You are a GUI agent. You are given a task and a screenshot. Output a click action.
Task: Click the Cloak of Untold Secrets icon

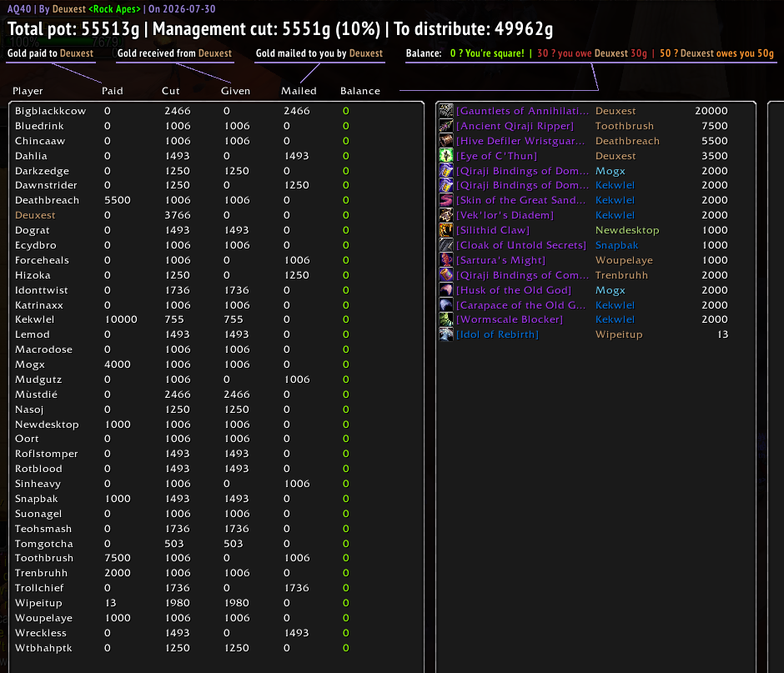446,245
